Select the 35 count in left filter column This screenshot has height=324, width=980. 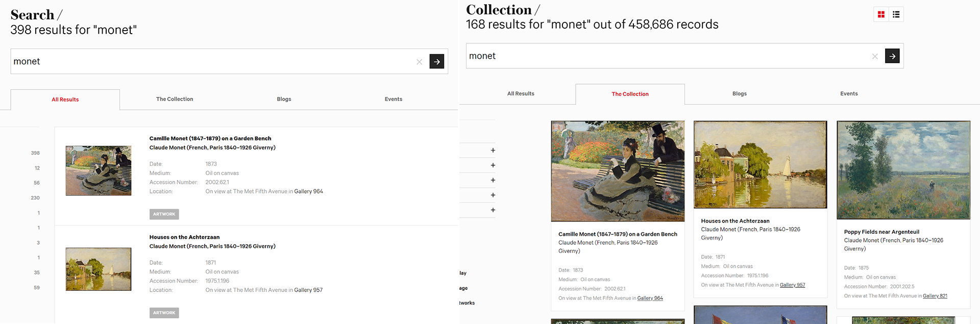coord(37,272)
